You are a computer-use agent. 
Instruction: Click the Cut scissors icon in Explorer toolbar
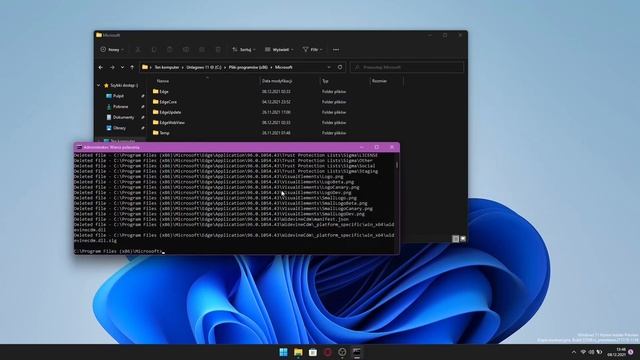(x=138, y=49)
